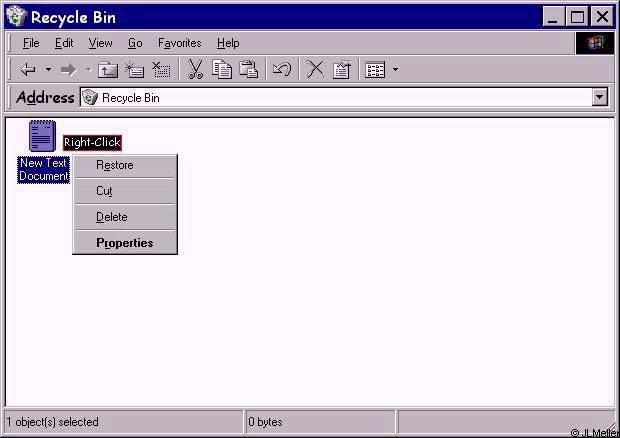Open the View menu
Viewport: 620px width, 438px height.
point(100,43)
